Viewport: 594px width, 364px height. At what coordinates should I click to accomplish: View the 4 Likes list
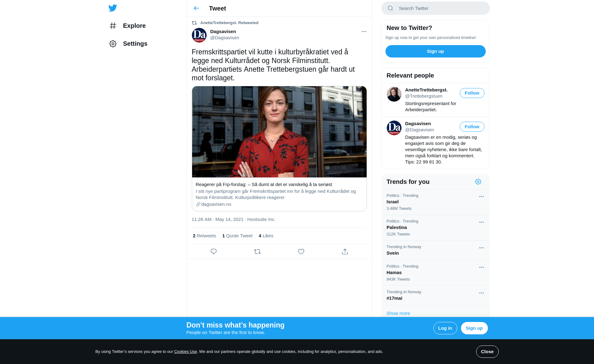pyautogui.click(x=266, y=236)
